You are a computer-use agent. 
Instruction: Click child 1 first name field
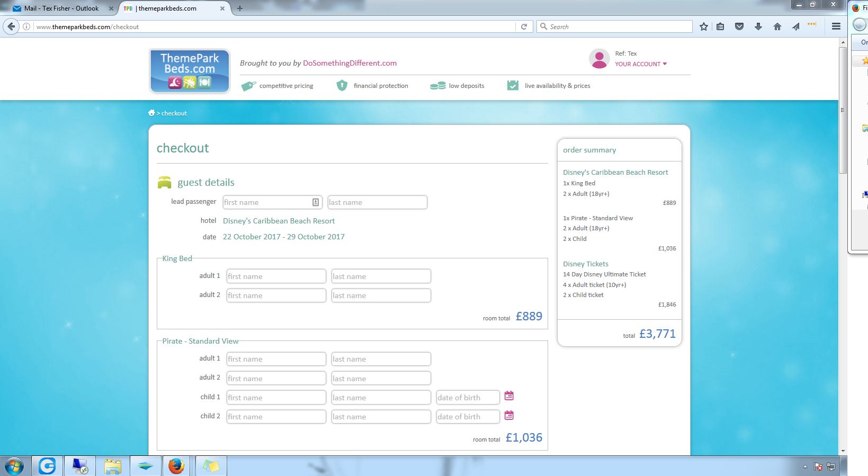pyautogui.click(x=276, y=398)
